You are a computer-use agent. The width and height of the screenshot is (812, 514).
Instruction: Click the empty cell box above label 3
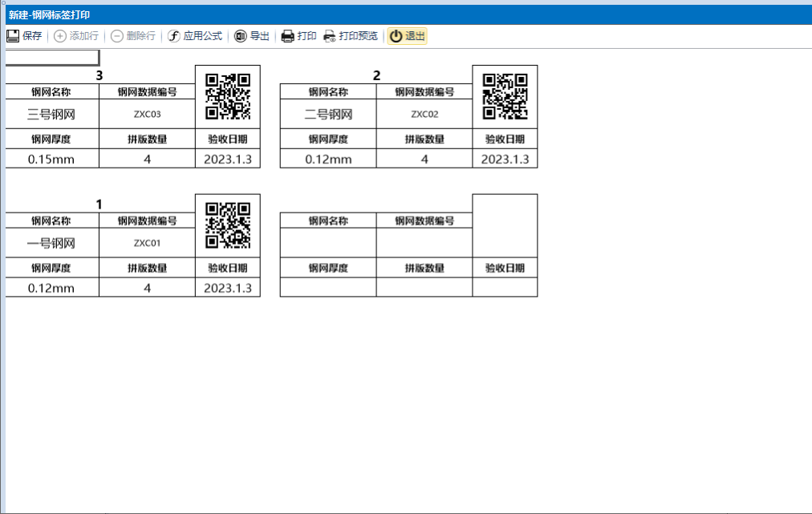(x=52, y=58)
